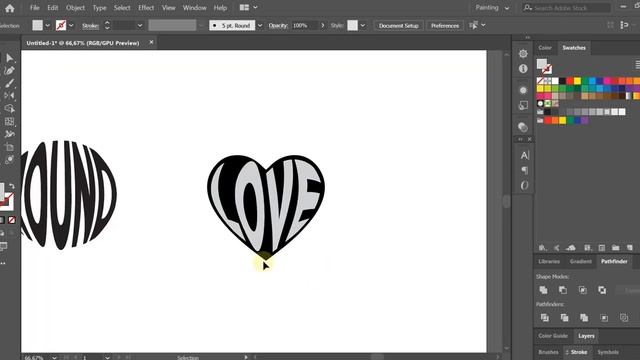The image size is (640, 360).
Task: Switch to the Color tab
Action: (x=545, y=48)
